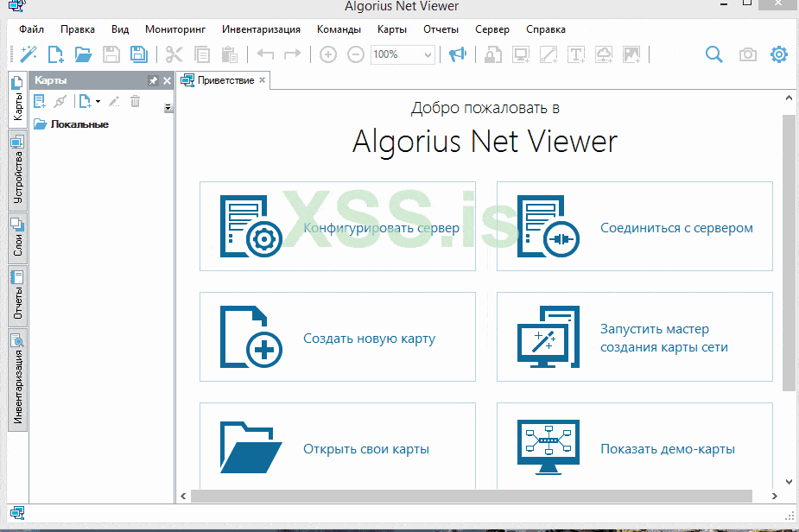The height and width of the screenshot is (532, 799).
Task: Open the Мониторинг menu
Action: click(175, 29)
